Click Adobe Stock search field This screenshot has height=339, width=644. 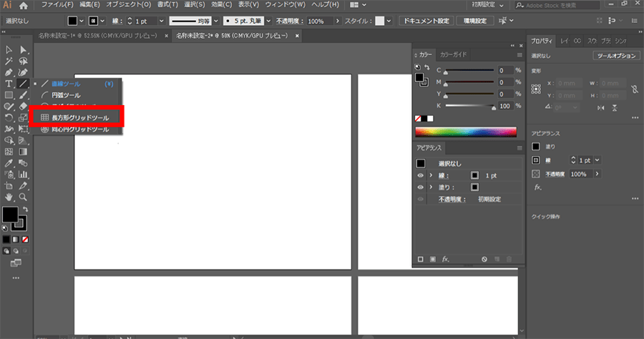pos(557,5)
